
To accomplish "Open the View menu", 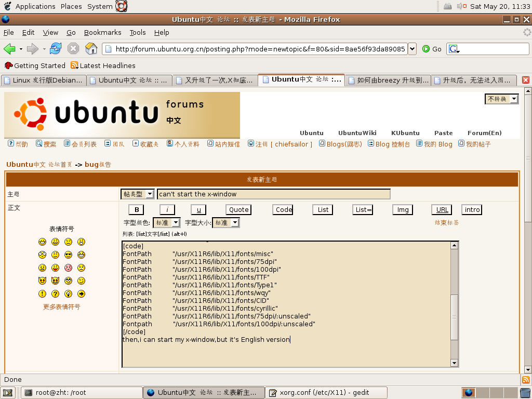I will point(50,33).
